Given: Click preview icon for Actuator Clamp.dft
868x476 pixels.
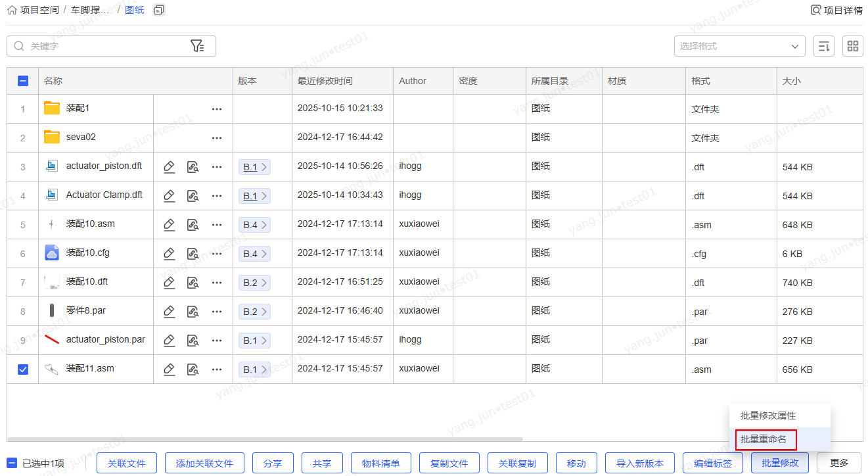Looking at the screenshot, I should pyautogui.click(x=193, y=196).
